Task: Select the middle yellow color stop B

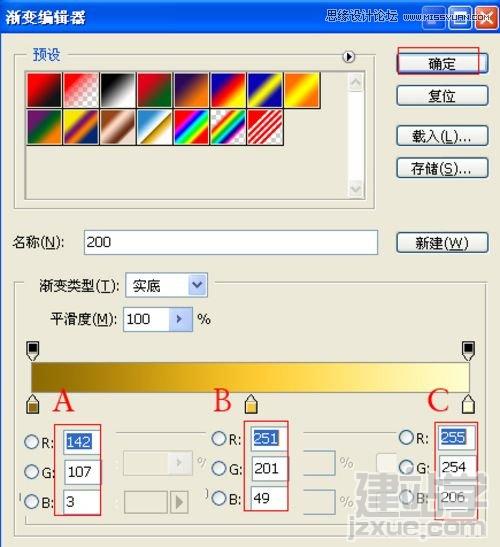Action: point(251,405)
